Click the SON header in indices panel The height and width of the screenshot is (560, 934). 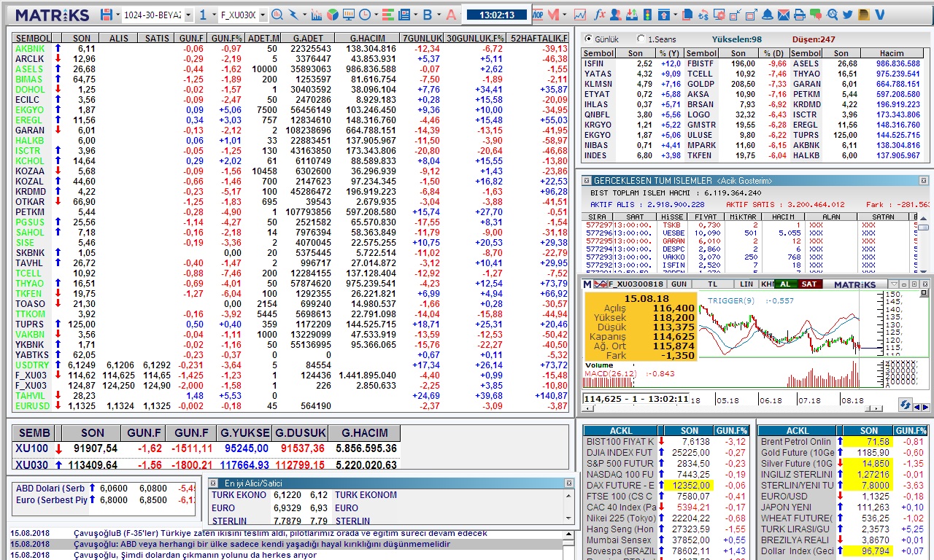click(689, 430)
